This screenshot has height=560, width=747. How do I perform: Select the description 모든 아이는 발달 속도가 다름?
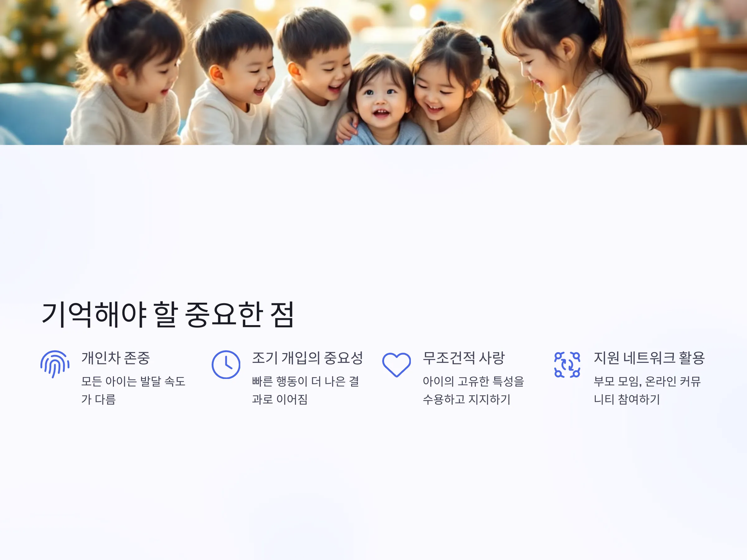pyautogui.click(x=134, y=390)
